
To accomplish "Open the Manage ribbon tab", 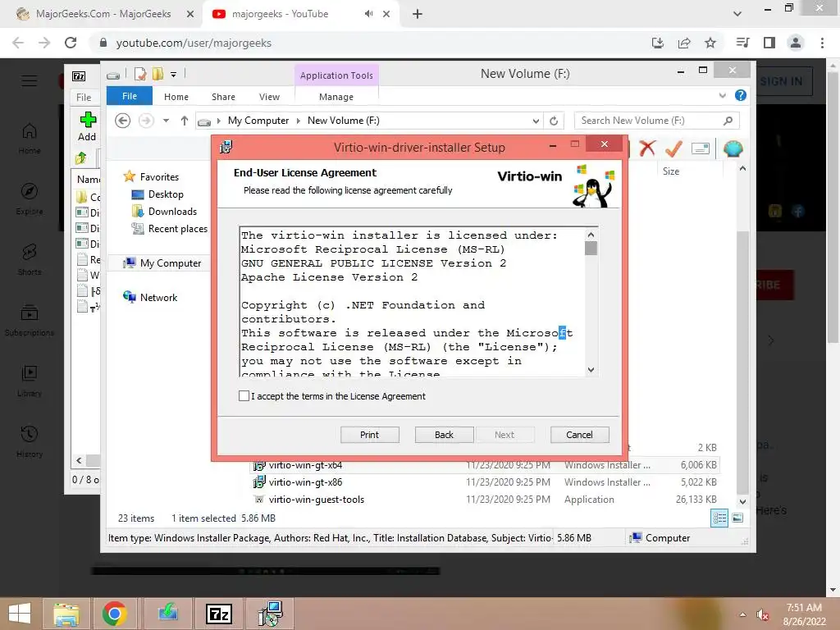I will pos(336,97).
